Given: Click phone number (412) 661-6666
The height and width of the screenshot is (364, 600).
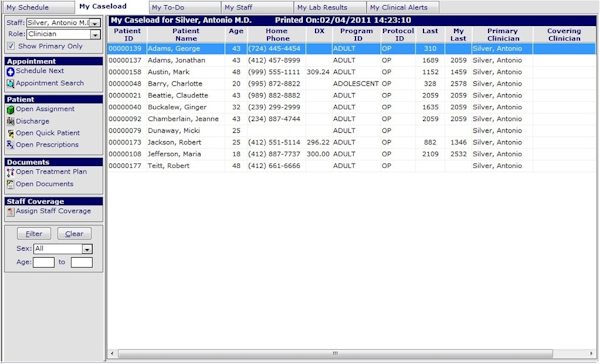Looking at the screenshot, I should click(274, 166).
